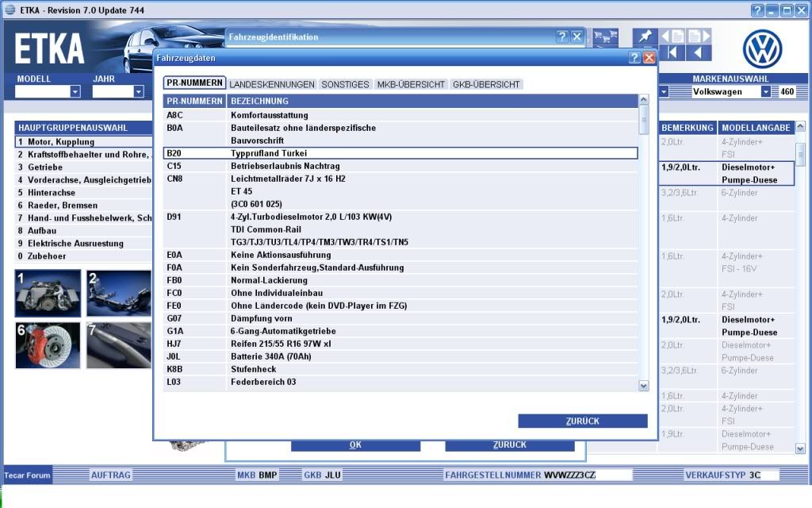This screenshot has width=812, height=508.
Task: Open brake disc thumbnail number 6
Action: tap(48, 345)
